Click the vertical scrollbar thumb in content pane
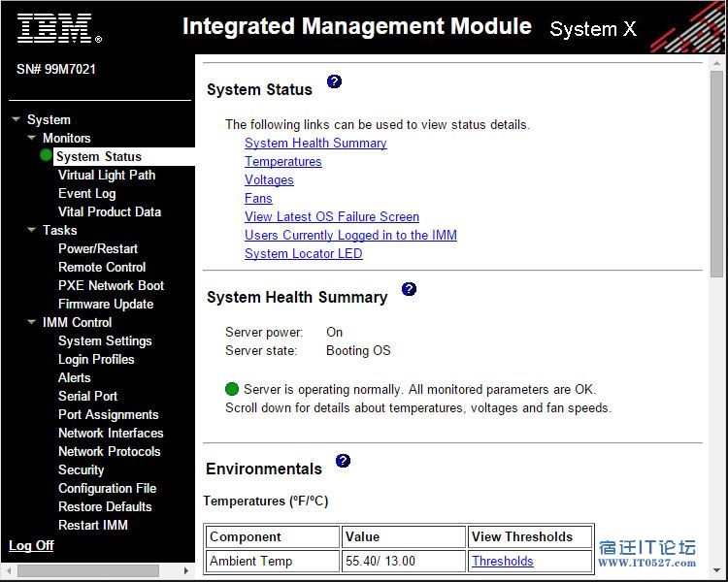This screenshot has height=582, width=728. coord(716,174)
